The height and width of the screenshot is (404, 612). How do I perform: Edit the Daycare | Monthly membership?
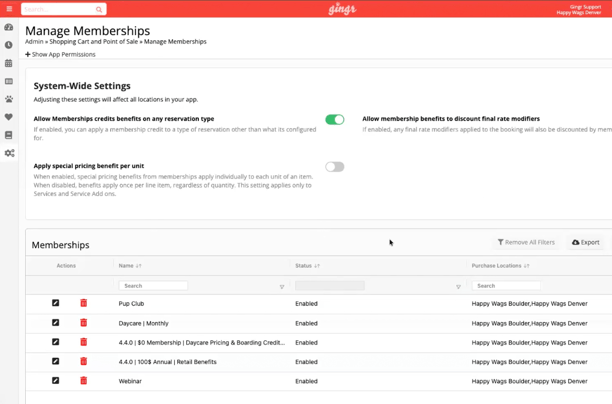coord(55,323)
